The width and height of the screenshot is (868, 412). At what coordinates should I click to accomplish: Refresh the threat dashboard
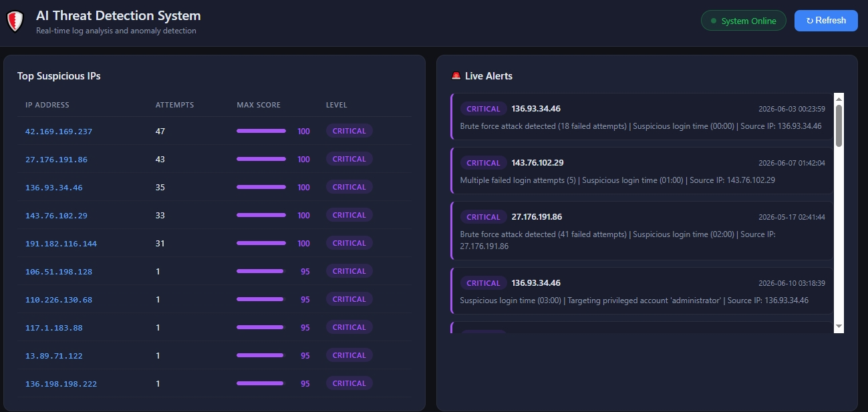(x=826, y=20)
